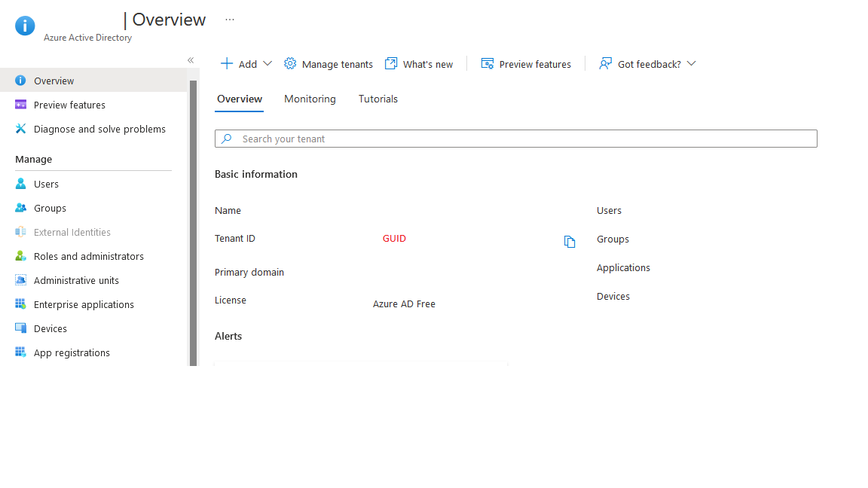Click the External Identities icon in sidebar

pyautogui.click(x=20, y=232)
